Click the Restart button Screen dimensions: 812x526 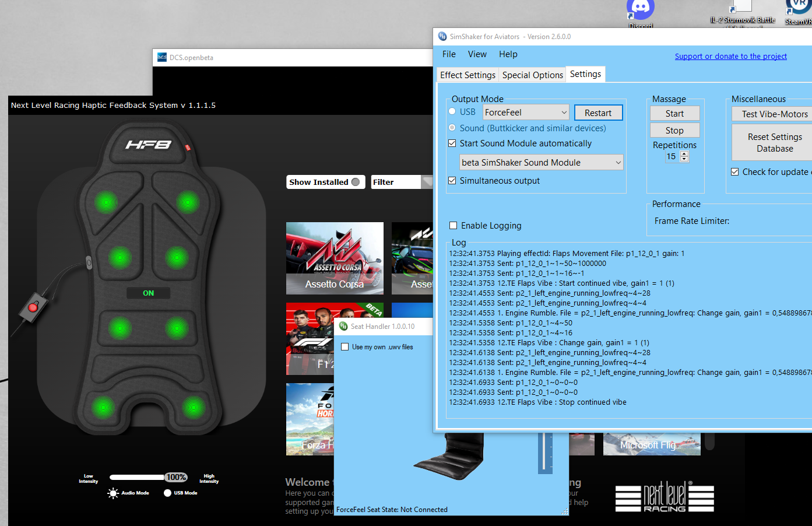(598, 113)
